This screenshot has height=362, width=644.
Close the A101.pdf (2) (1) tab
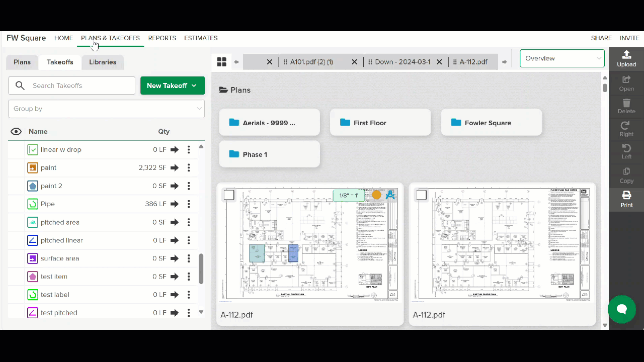(x=355, y=62)
